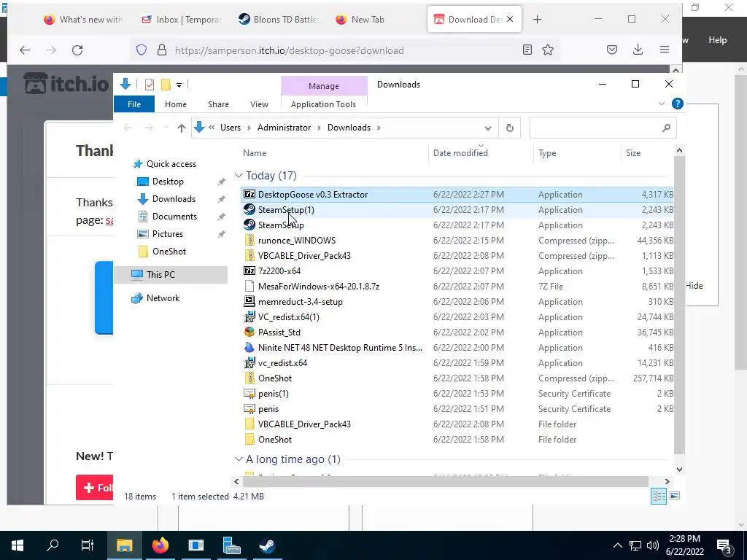747x560 pixels.
Task: Click the penis(1) security certificate icon
Action: pos(249,393)
